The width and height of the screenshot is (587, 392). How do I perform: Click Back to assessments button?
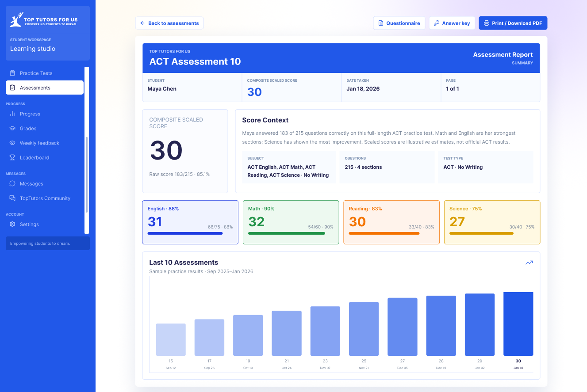tap(169, 23)
